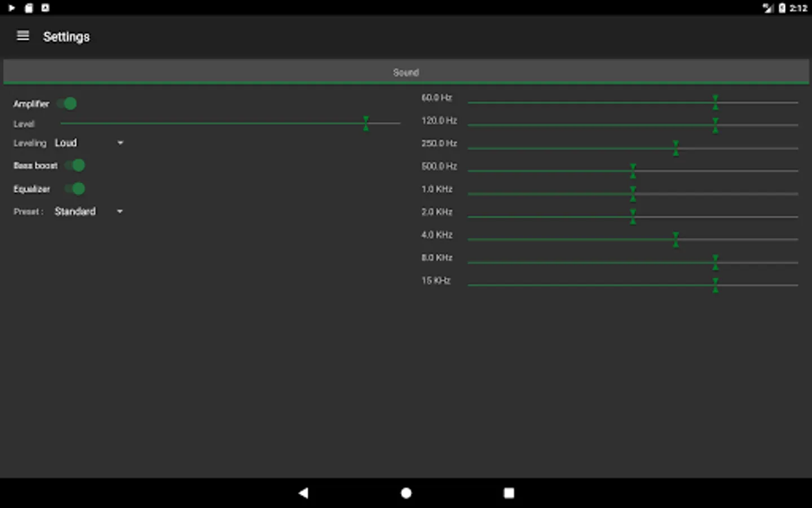Image resolution: width=812 pixels, height=508 pixels.
Task: Toggle the Amplifier switch
Action: pyautogui.click(x=67, y=104)
